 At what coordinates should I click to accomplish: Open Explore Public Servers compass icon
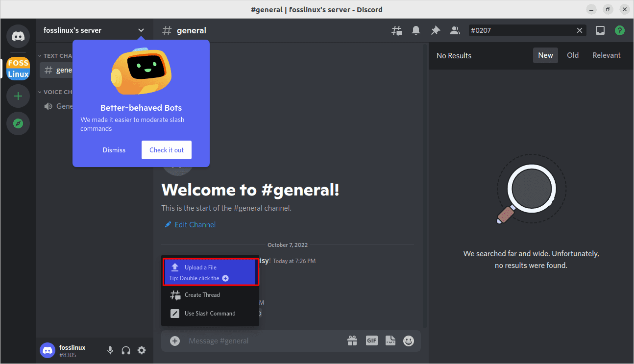18,123
